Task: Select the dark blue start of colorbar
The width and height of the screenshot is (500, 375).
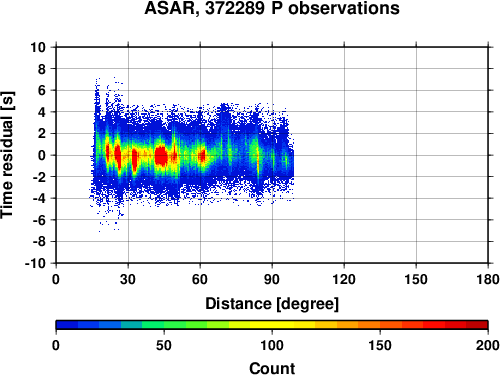Action: tap(67, 325)
